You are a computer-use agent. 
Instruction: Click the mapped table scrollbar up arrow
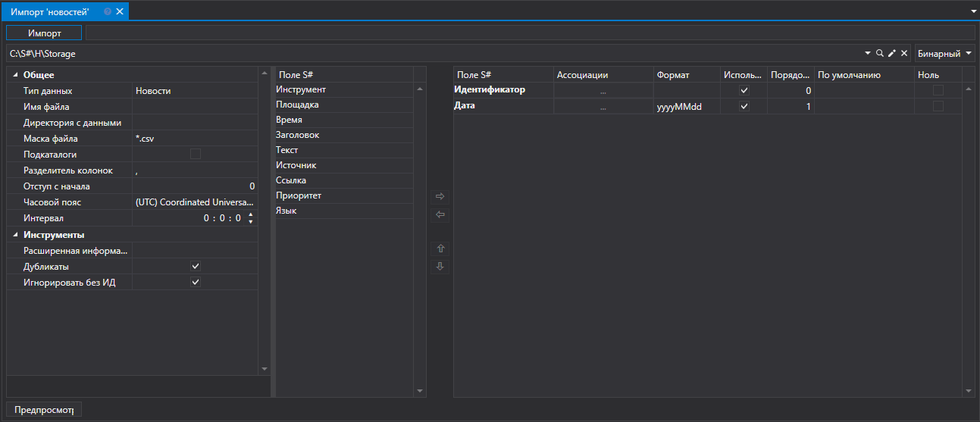coord(969,89)
